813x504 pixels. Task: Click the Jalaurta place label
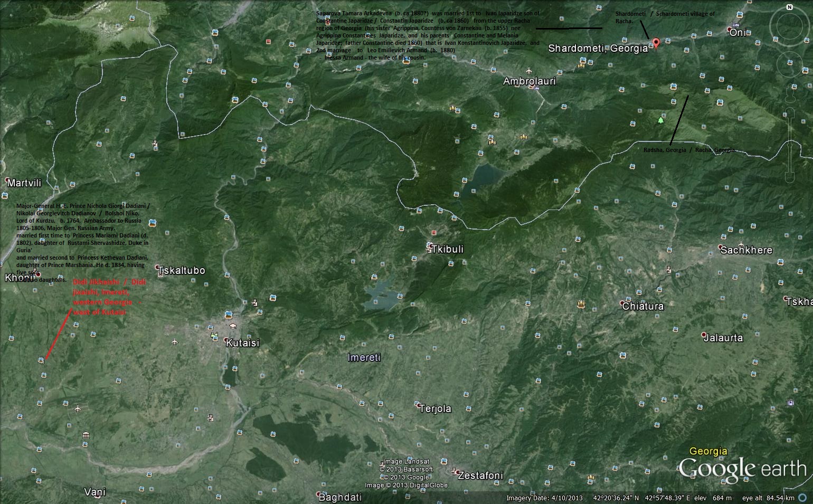(724, 338)
